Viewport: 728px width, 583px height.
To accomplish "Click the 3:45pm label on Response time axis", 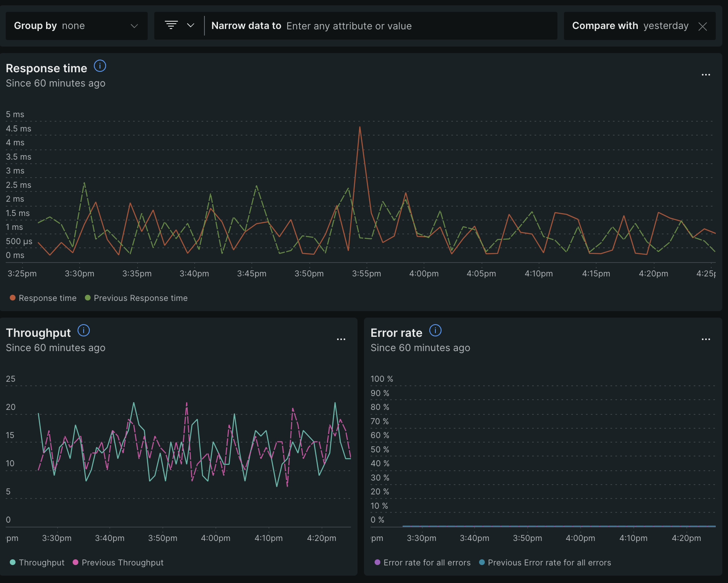I will pyautogui.click(x=252, y=274).
